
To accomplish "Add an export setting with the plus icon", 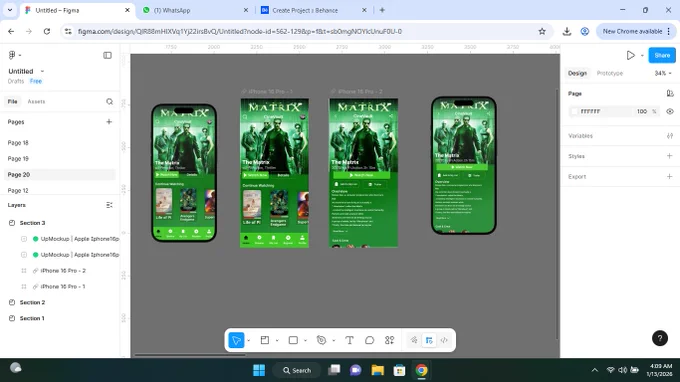I will click(x=670, y=176).
